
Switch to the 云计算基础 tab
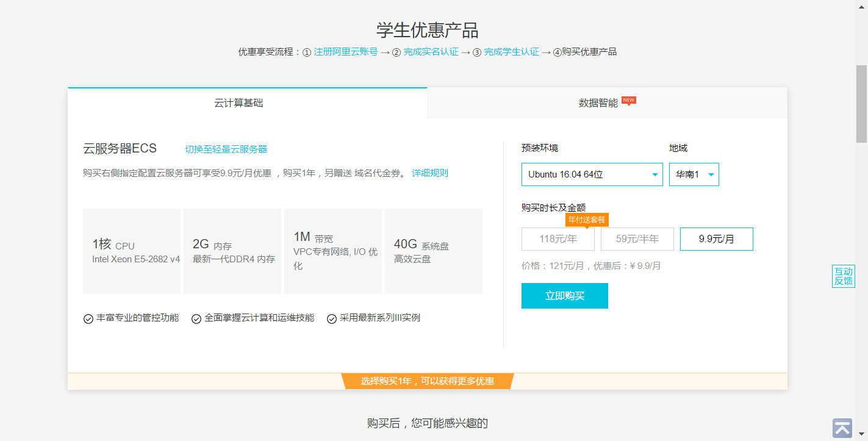pos(248,102)
